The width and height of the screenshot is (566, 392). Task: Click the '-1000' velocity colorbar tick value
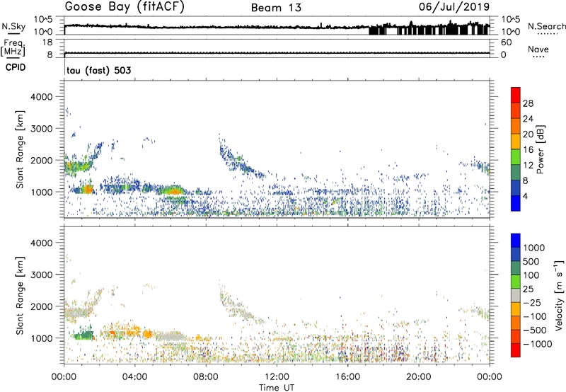537,344
